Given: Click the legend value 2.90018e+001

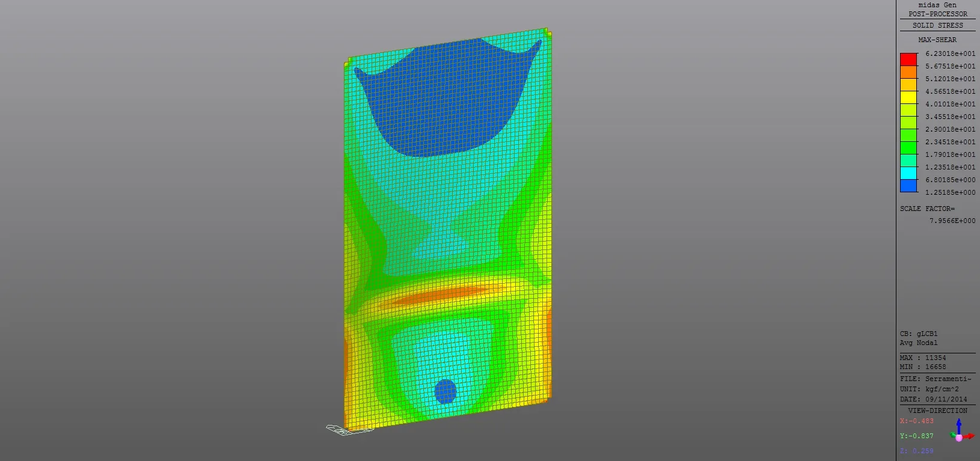Looking at the screenshot, I should [951, 129].
